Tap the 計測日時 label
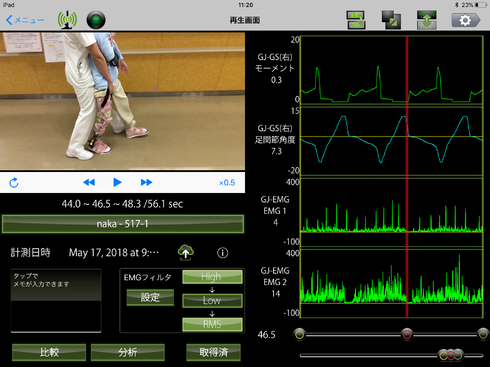This screenshot has height=367, width=490. point(30,253)
